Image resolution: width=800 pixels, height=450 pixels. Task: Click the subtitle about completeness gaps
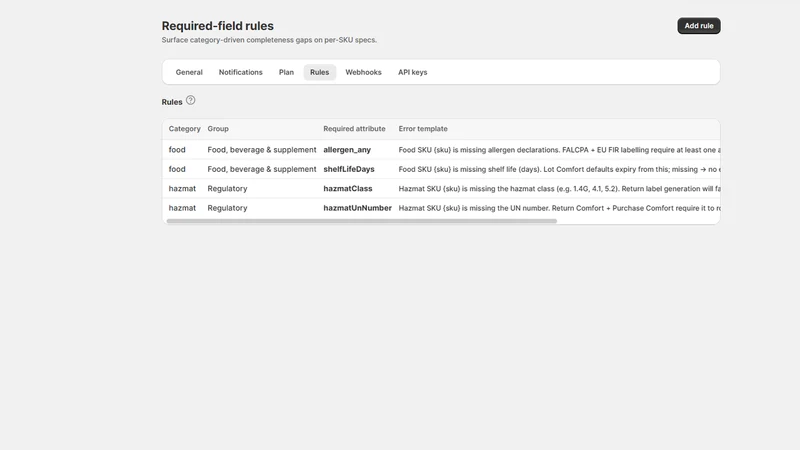click(x=269, y=40)
